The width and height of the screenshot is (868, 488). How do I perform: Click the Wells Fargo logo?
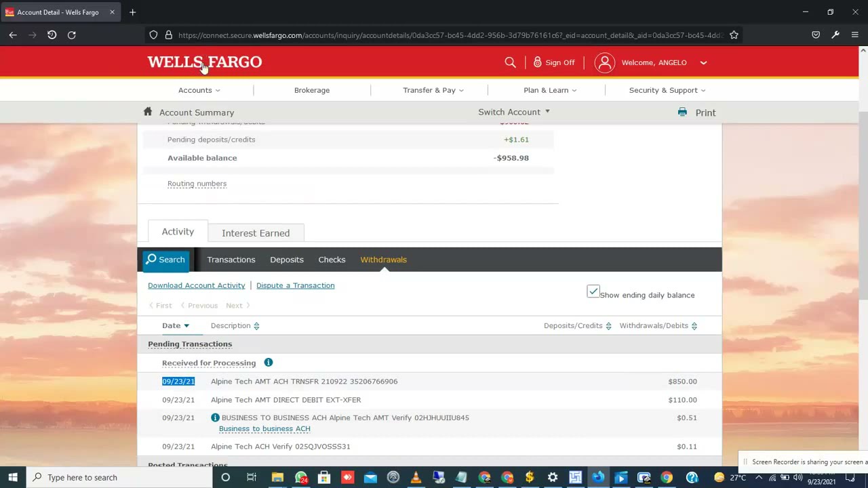coord(204,62)
